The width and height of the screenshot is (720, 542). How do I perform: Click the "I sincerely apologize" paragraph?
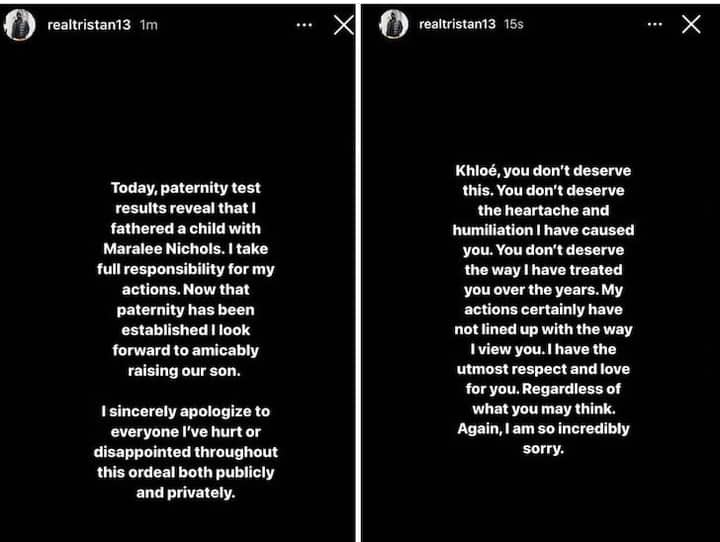pos(186,452)
